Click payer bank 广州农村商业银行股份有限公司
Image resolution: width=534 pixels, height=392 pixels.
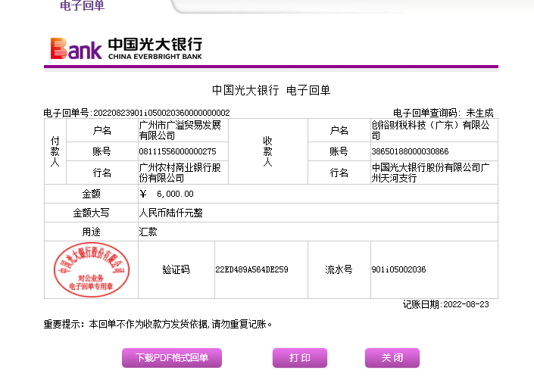tap(180, 173)
